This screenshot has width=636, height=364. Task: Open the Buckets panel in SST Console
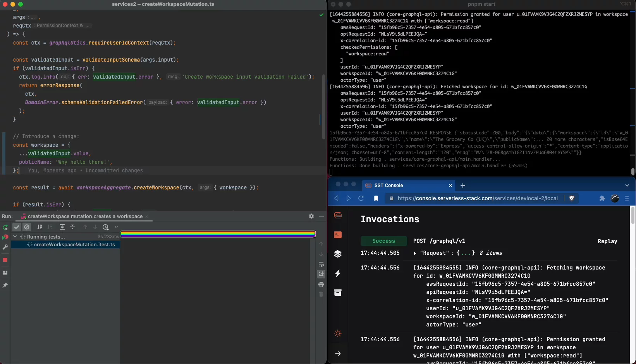pyautogui.click(x=338, y=293)
